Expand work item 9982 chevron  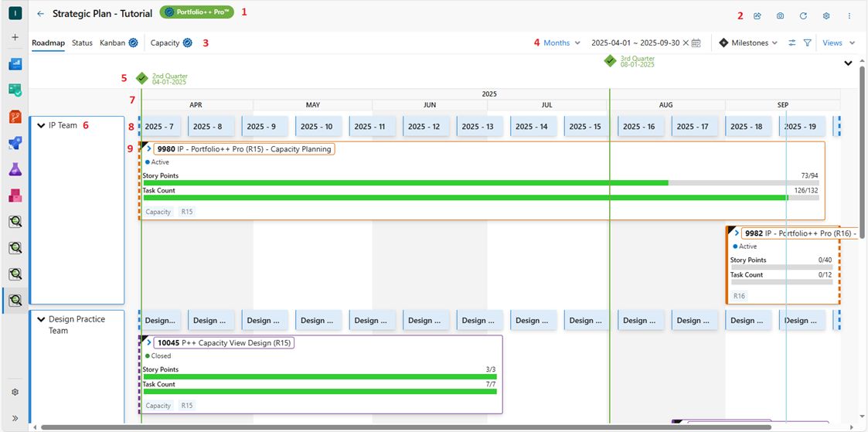pyautogui.click(x=737, y=233)
